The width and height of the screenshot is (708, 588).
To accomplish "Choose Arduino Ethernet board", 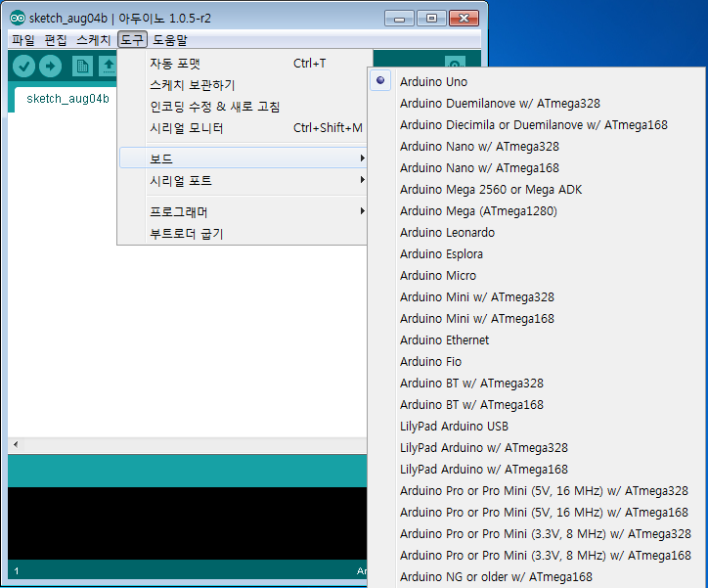I will coord(537,340).
